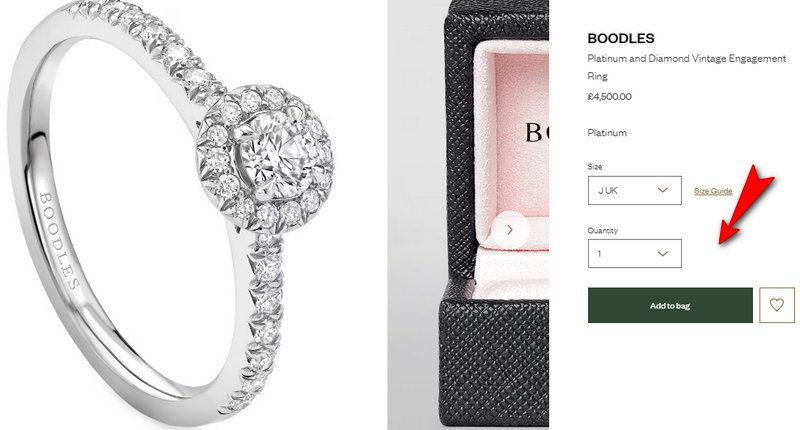Open the Size Guide link
800x430 pixels.
[x=713, y=191]
